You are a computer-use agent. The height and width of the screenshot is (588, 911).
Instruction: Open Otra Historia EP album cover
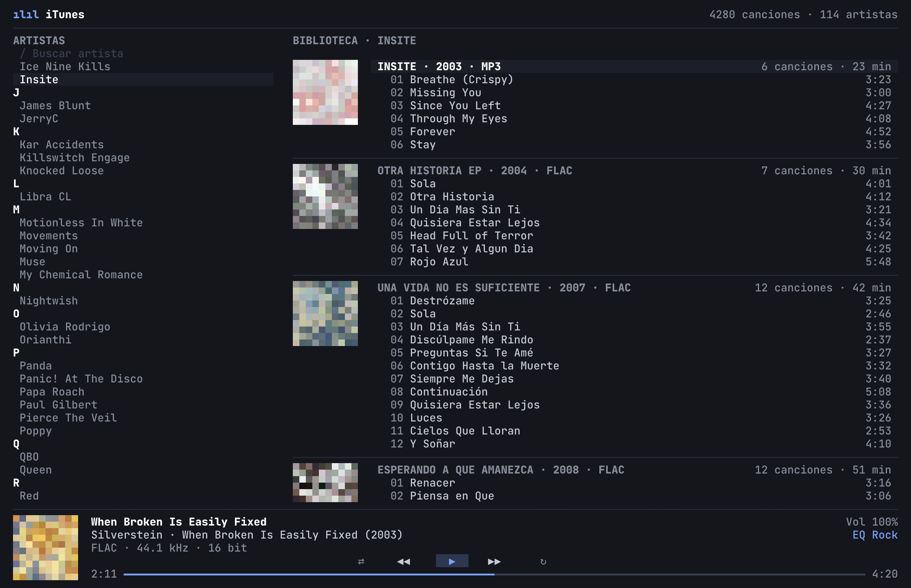(x=325, y=197)
